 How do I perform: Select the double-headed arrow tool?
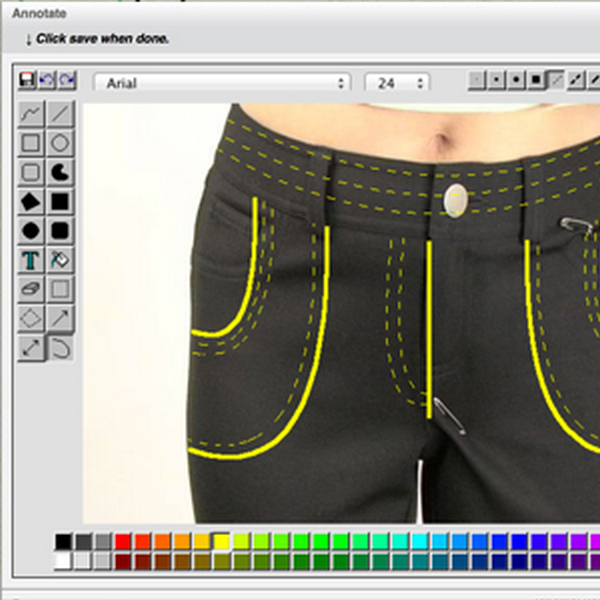(31, 347)
